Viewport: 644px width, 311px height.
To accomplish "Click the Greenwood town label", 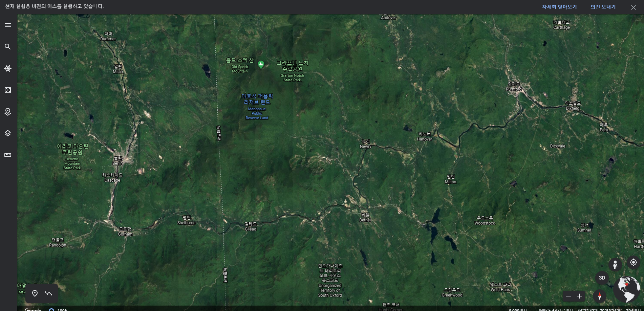I will pyautogui.click(x=452, y=293).
